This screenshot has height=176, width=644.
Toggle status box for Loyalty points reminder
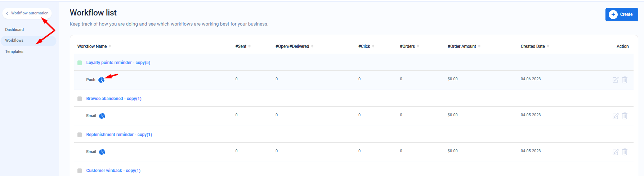point(80,63)
